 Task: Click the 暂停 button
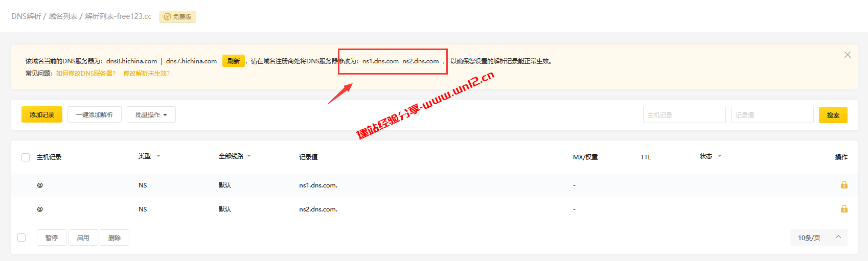(52, 238)
